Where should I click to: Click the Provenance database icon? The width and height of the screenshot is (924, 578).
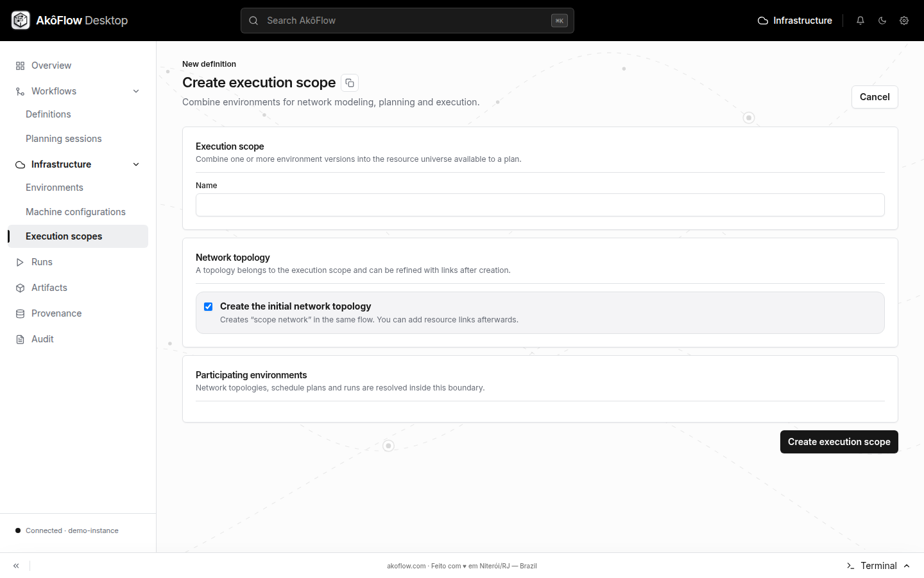tap(20, 313)
